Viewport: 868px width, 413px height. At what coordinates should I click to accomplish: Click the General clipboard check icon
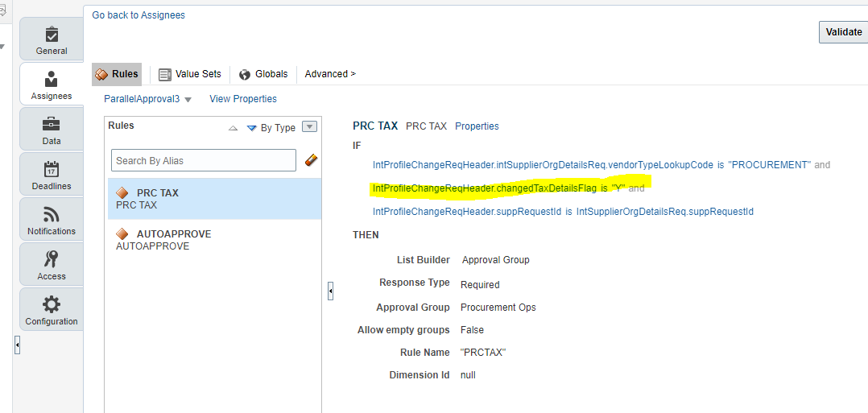coord(52,35)
